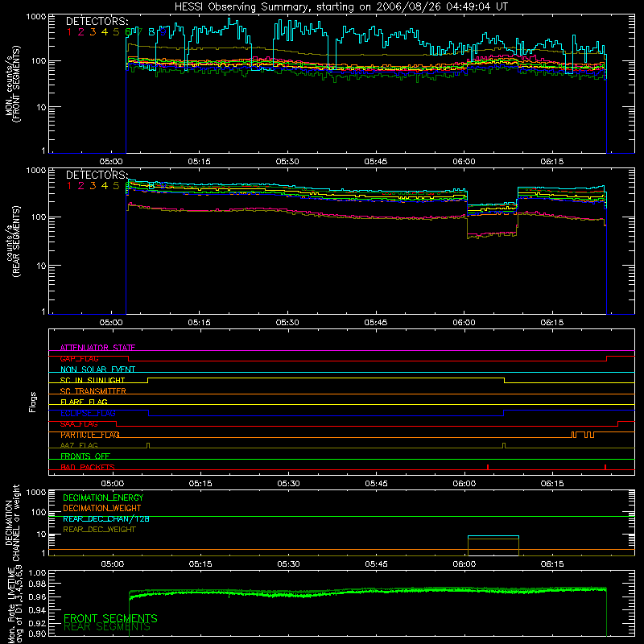
Task: Click the REAR SEGMENTS livetime legend
Action: [x=107, y=627]
